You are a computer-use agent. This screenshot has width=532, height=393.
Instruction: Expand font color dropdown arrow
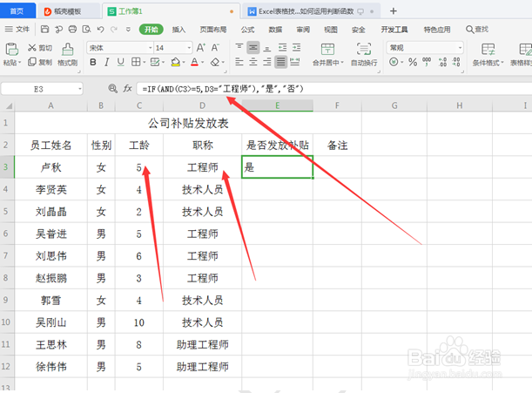203,63
